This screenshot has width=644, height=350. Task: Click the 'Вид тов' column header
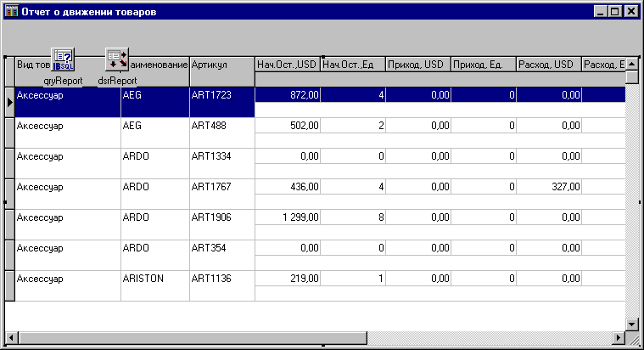point(68,72)
